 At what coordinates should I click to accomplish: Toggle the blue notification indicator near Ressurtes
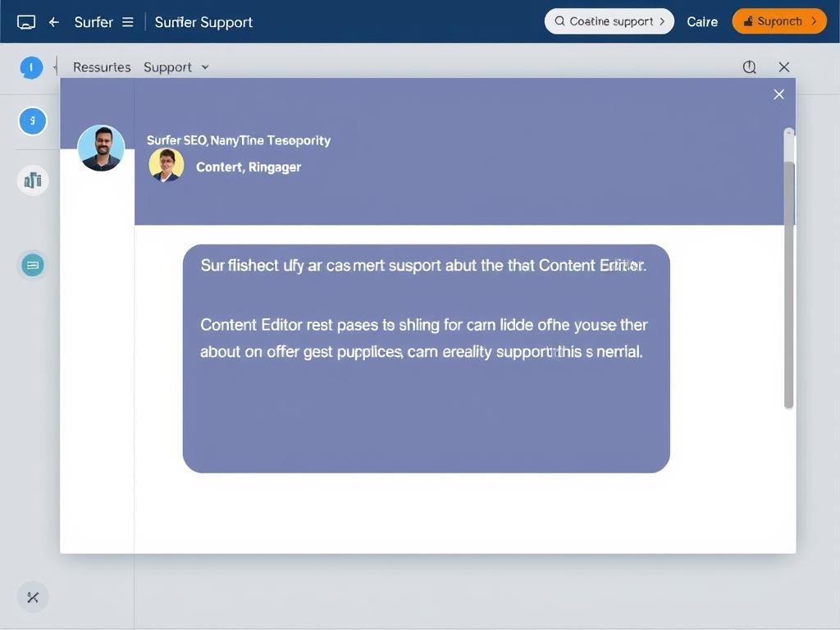click(31, 67)
